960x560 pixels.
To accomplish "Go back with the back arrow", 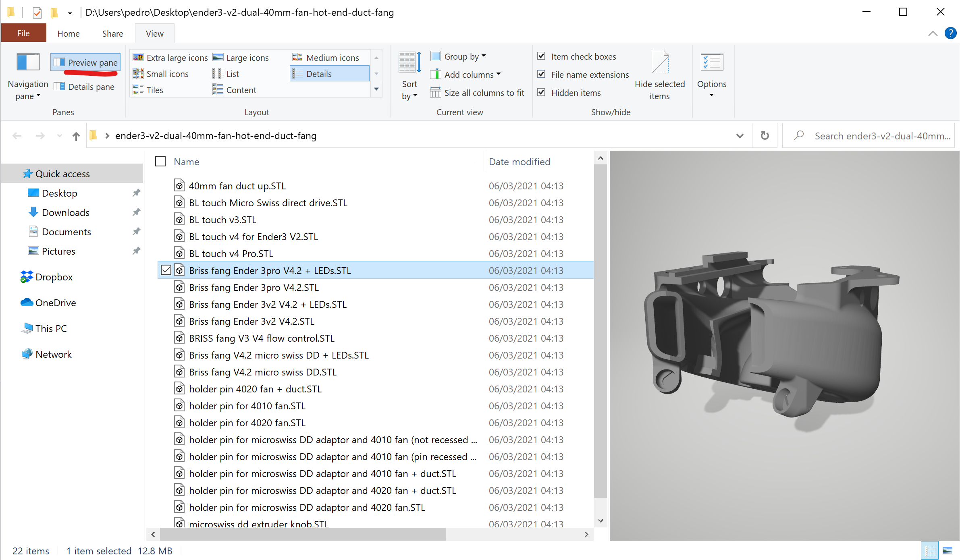I will tap(17, 136).
